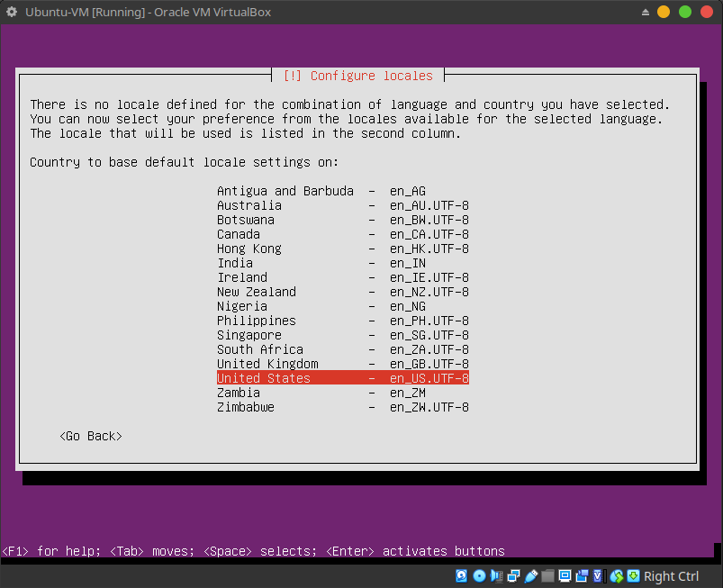Select Ireland en_IE.UTF-8 row
This screenshot has height=588, width=723.
point(343,277)
